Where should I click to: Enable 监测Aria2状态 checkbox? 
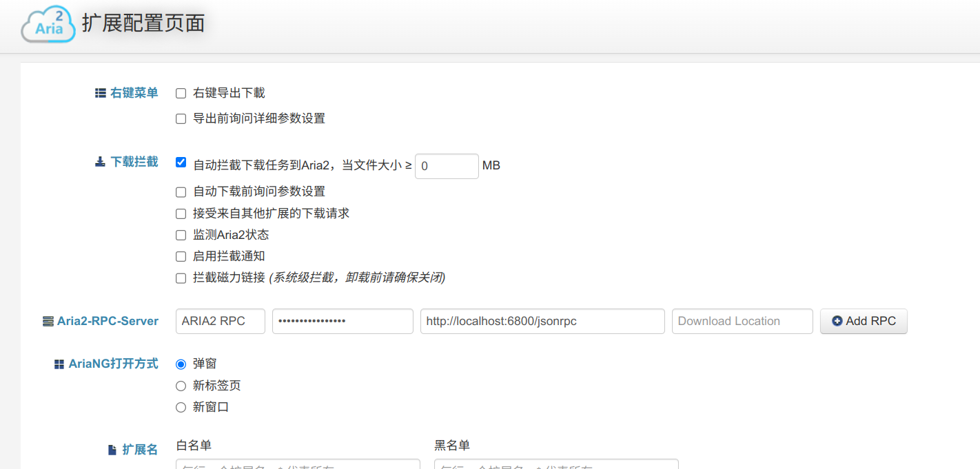(x=181, y=236)
